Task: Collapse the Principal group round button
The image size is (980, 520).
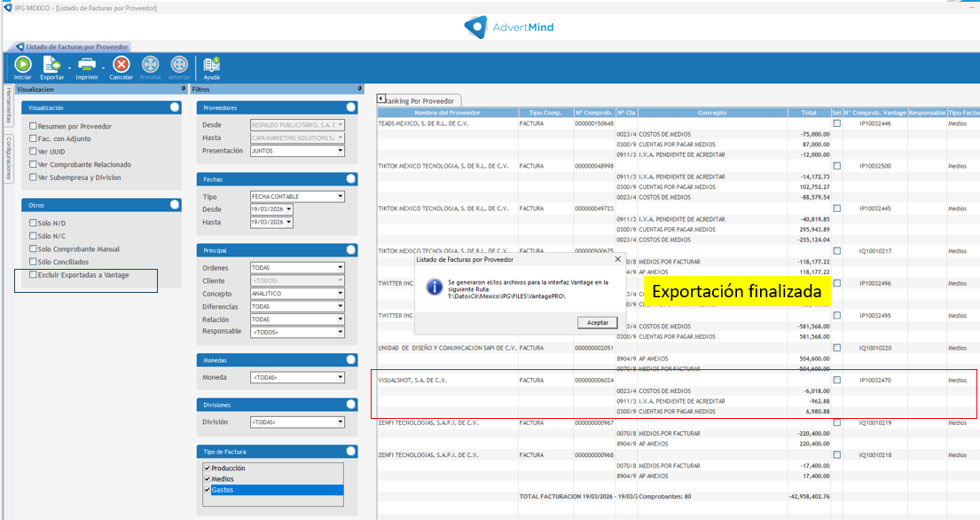Action: 351,250
